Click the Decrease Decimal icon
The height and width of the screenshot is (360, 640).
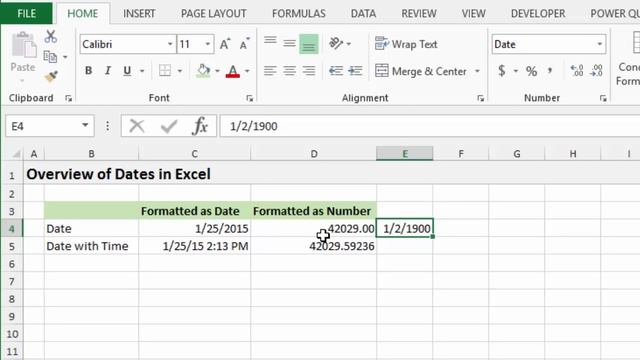pyautogui.click(x=596, y=71)
